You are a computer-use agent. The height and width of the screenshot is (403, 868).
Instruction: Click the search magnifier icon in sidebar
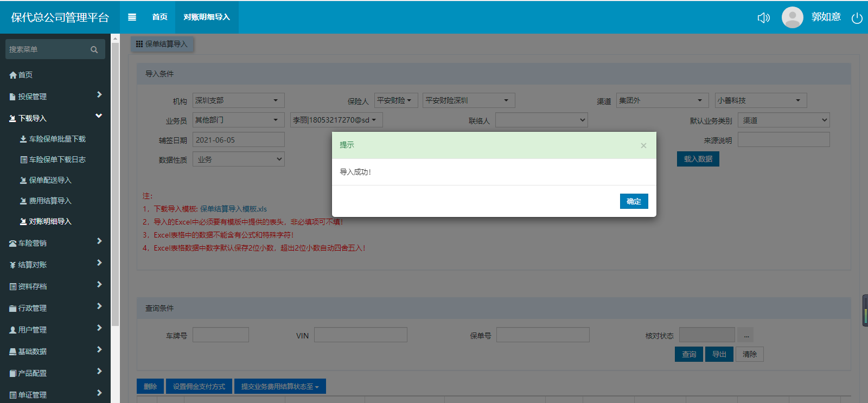94,49
